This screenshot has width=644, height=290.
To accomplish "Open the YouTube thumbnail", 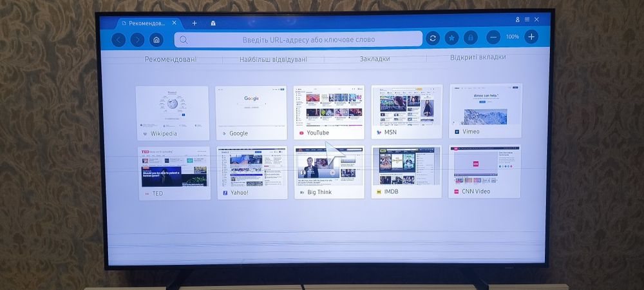I will tap(328, 112).
